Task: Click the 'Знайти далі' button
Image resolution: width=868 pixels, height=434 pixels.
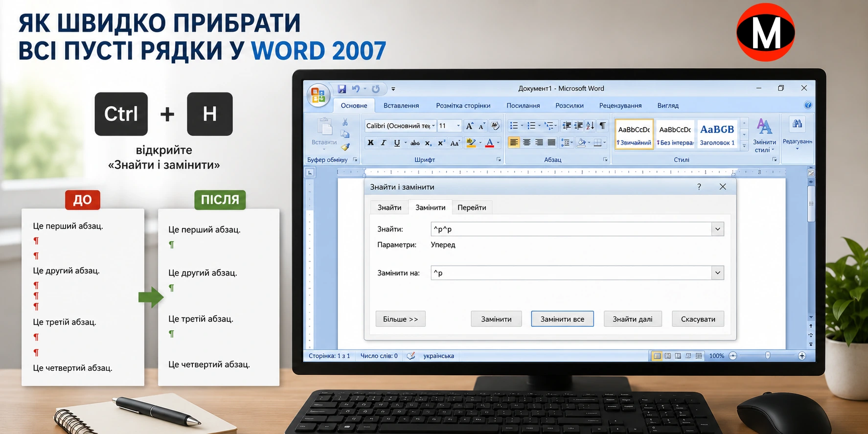Action: coord(633,319)
